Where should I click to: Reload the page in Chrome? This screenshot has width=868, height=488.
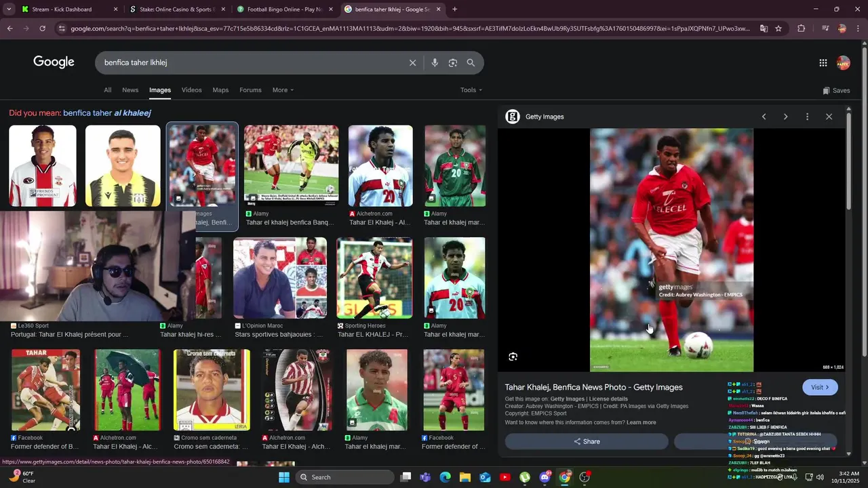tap(42, 28)
